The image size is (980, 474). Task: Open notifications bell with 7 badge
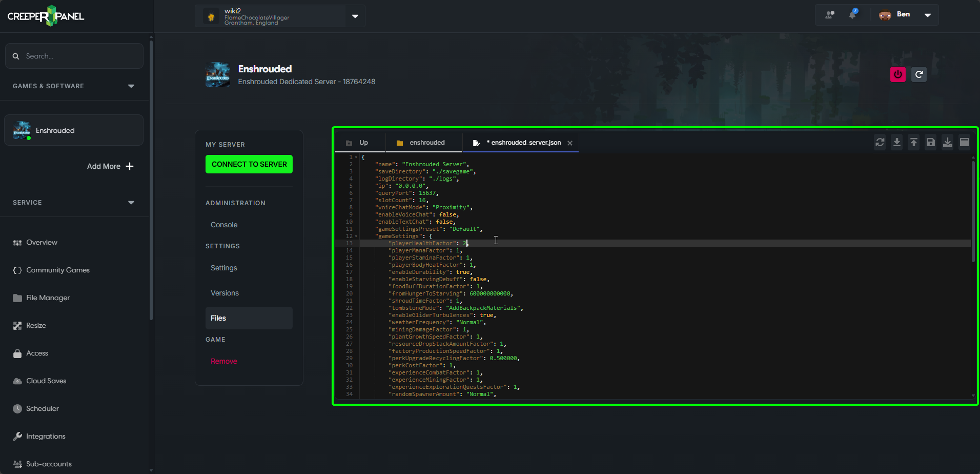(852, 14)
